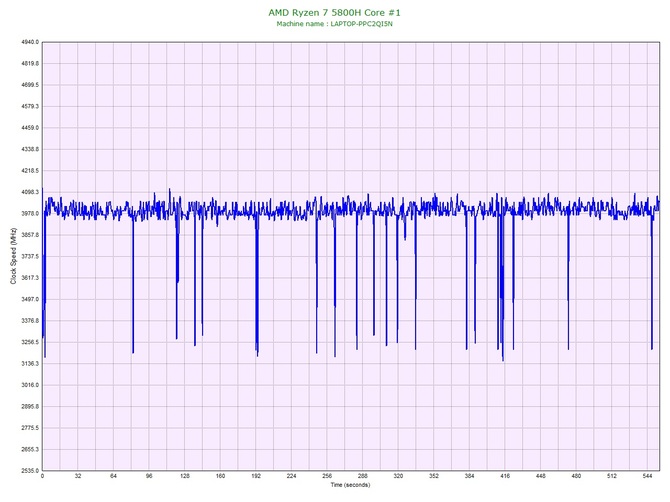Click the Machine name : LAPTOP-PPC2QI5N subtitle

tap(335, 24)
